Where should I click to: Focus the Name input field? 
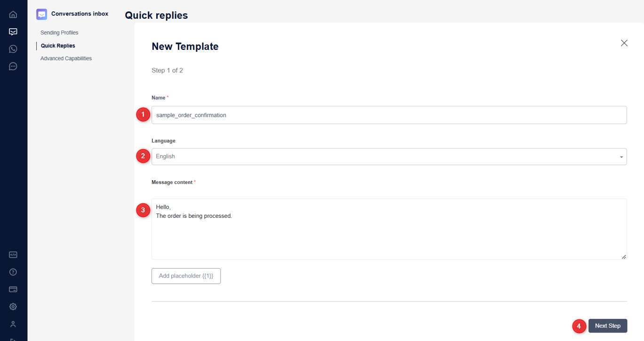click(389, 115)
